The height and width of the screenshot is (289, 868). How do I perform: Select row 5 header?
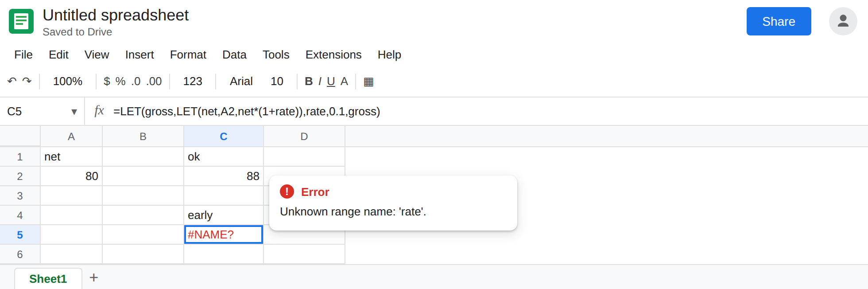[x=20, y=235]
